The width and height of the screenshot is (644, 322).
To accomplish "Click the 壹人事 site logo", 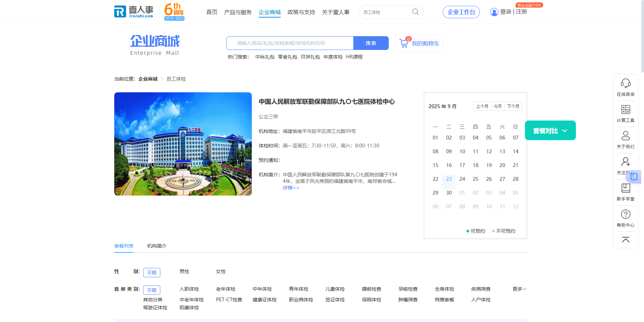I will pos(134,12).
